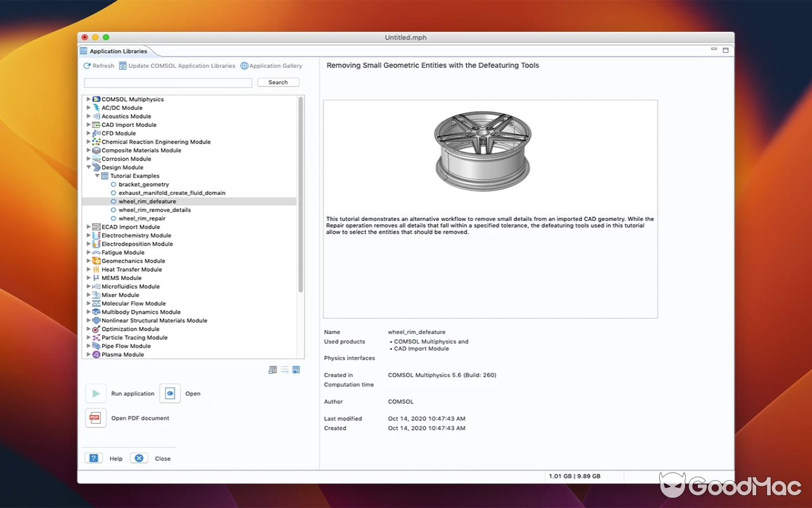Collapse the Tutorial Examples node
Image resolution: width=812 pixels, height=508 pixels.
click(96, 176)
